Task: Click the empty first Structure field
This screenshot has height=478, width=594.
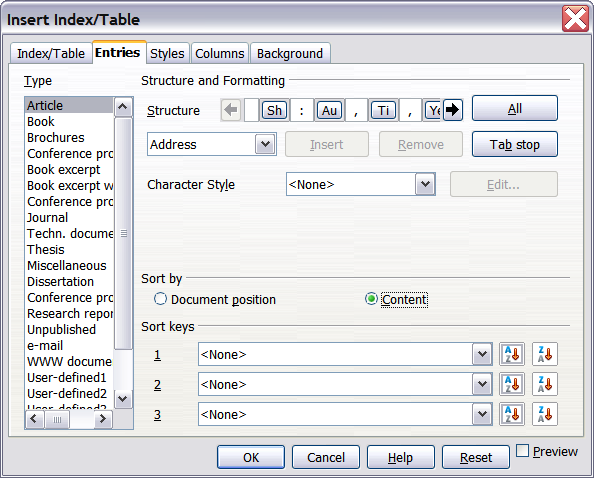Action: click(x=252, y=110)
